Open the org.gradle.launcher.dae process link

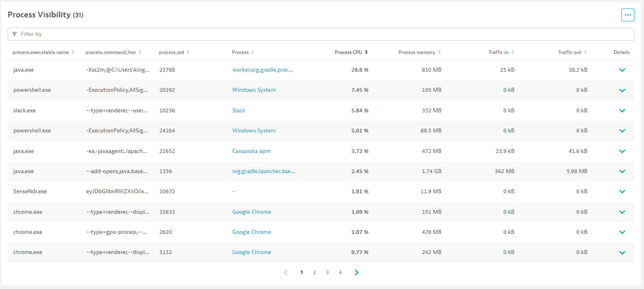coord(264,171)
